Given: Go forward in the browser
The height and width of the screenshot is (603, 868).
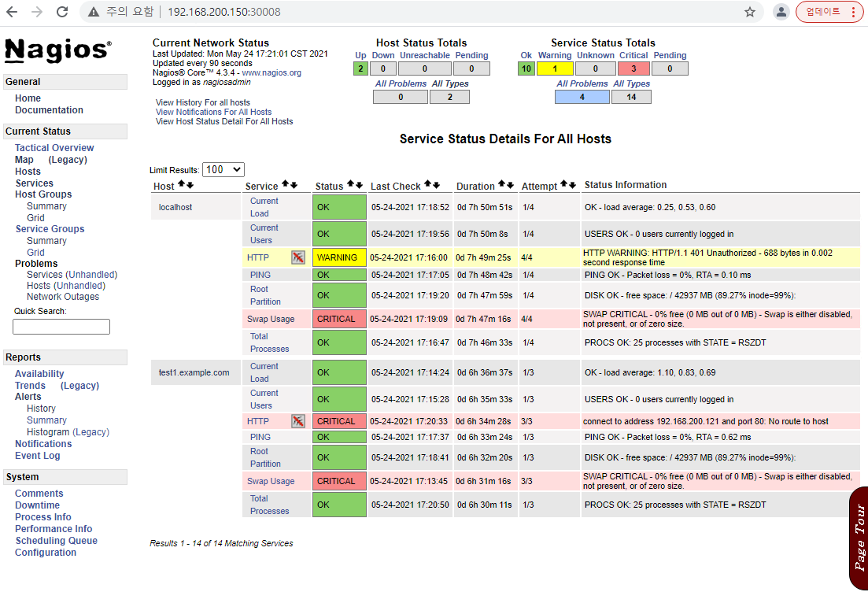Looking at the screenshot, I should (x=36, y=12).
